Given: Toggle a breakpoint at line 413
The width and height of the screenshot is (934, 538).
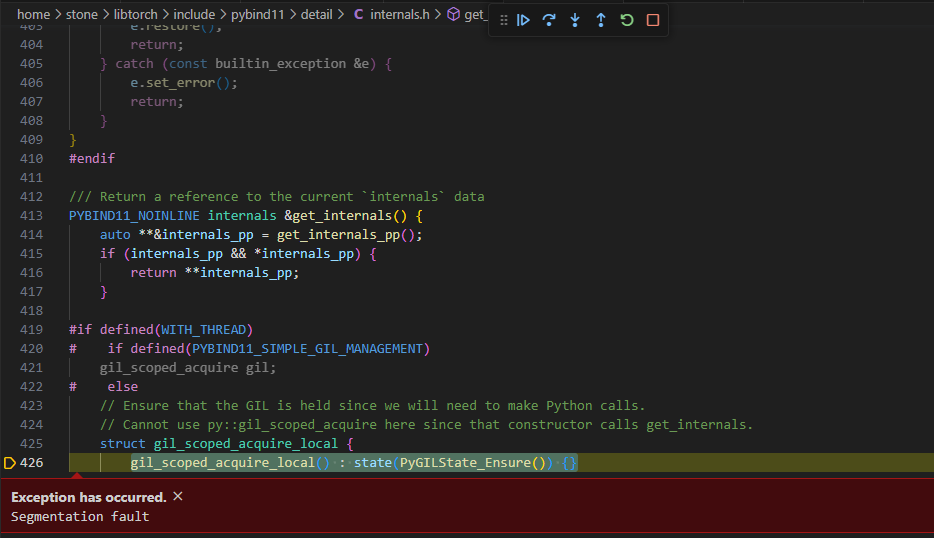Looking at the screenshot, I should click(x=10, y=216).
